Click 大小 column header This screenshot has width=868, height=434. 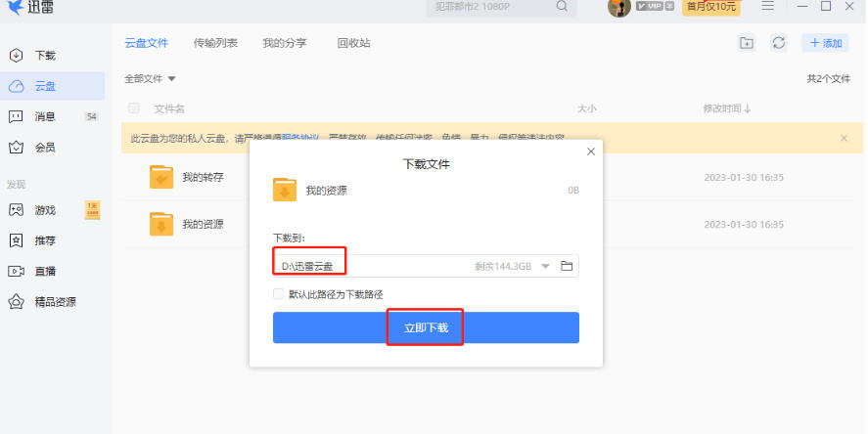[x=587, y=108]
